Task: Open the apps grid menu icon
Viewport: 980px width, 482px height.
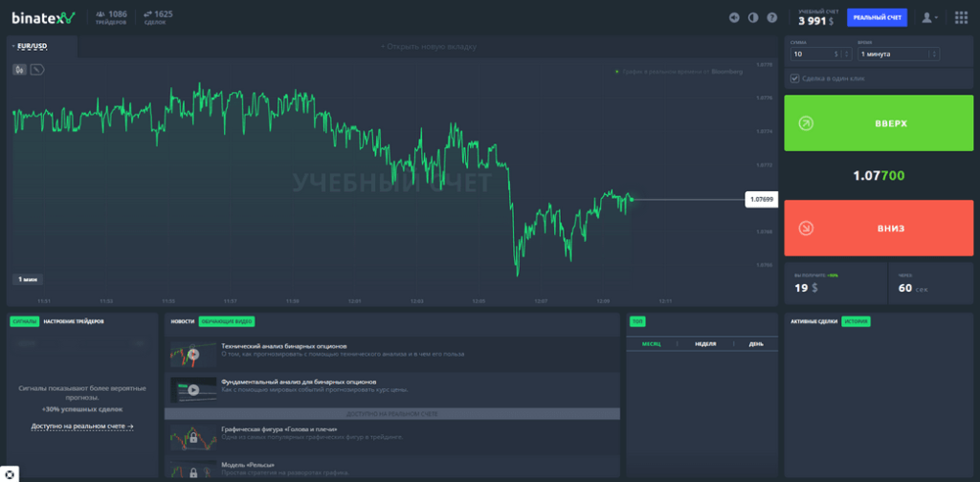Action: pos(959,17)
